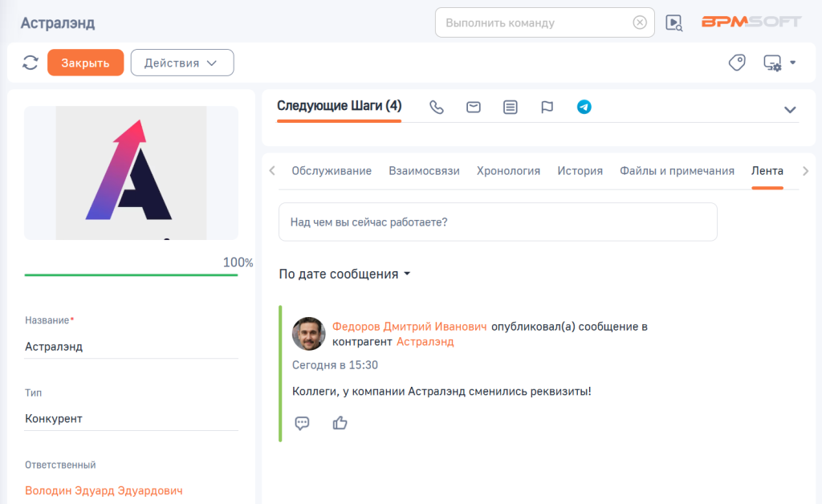This screenshot has height=504, width=822.
Task: Open the Telegram icon in Next Steps
Action: 584,107
